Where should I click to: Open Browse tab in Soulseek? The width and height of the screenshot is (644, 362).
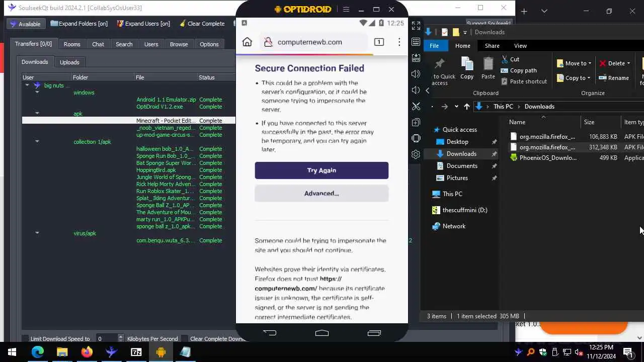pos(179,44)
